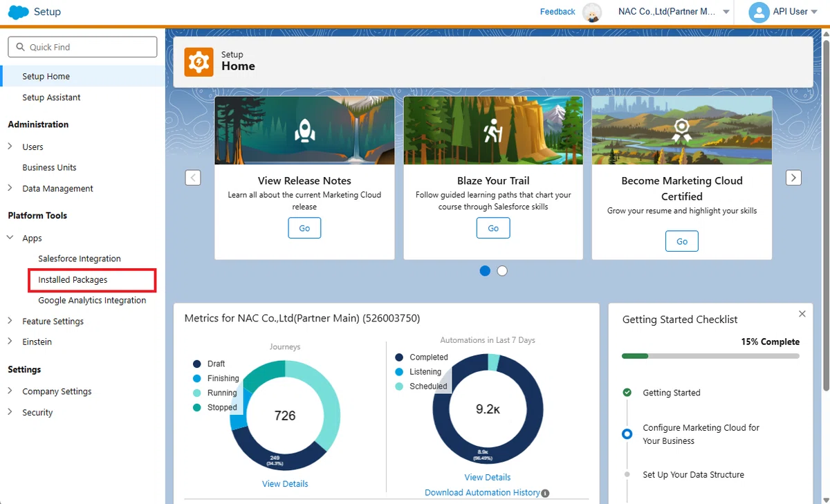Click the Feedback link in the header
The width and height of the screenshot is (830, 504).
pyautogui.click(x=557, y=12)
